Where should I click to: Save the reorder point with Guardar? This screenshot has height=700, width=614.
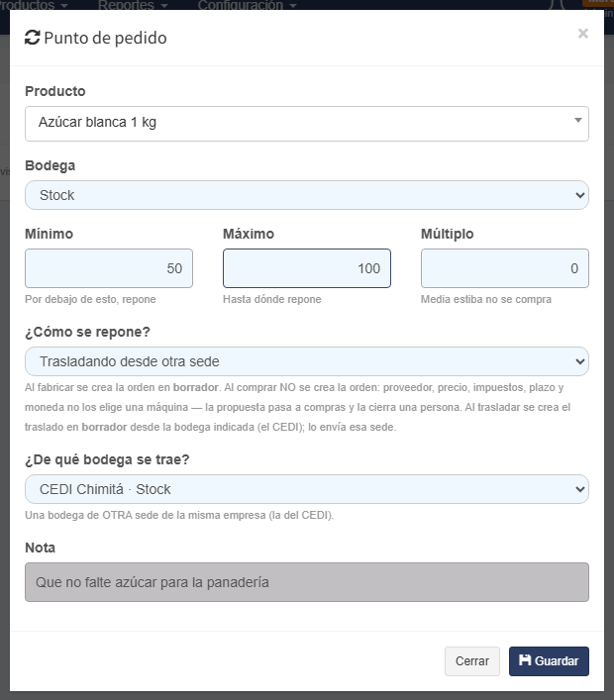(x=549, y=661)
